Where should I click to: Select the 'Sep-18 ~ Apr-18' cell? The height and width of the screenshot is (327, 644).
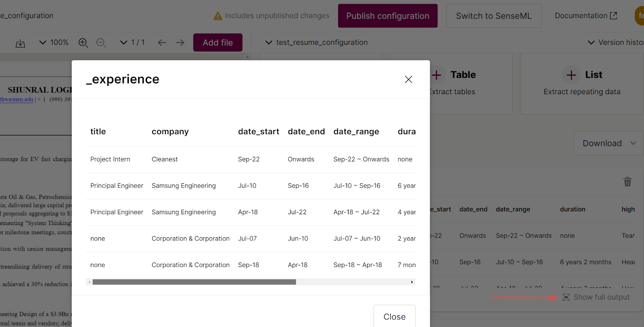coord(357,265)
